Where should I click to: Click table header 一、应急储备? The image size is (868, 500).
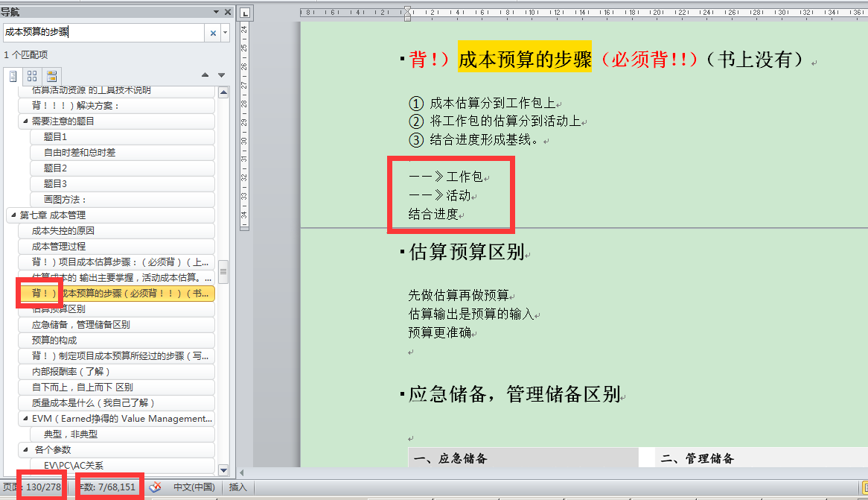click(x=450, y=458)
